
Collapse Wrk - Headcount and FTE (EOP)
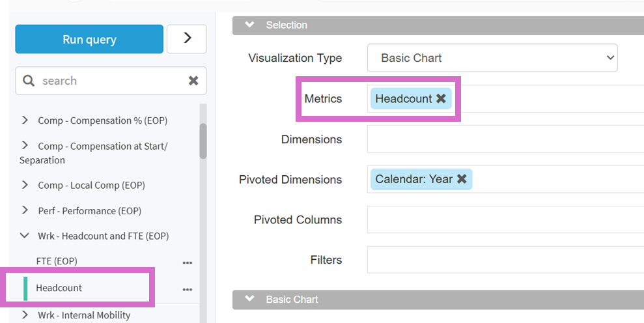(25, 236)
